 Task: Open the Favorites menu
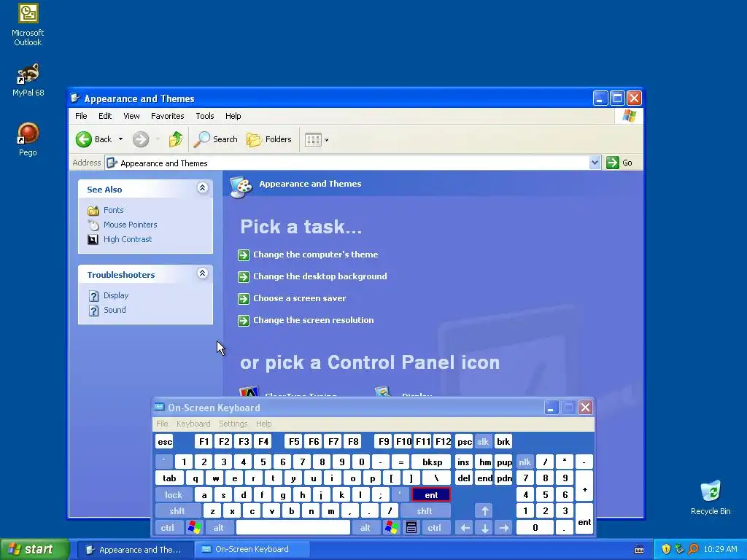(x=167, y=116)
